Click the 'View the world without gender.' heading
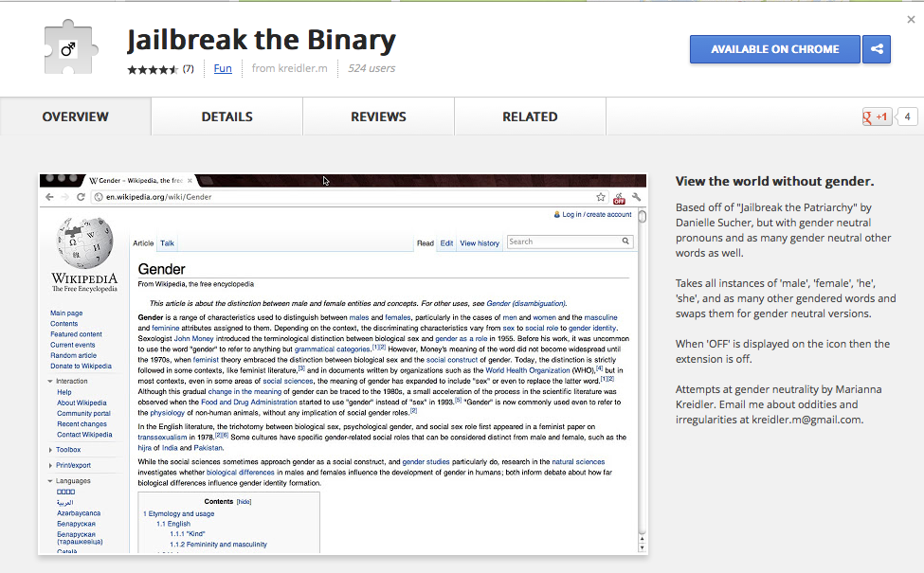The image size is (924, 573). (774, 182)
